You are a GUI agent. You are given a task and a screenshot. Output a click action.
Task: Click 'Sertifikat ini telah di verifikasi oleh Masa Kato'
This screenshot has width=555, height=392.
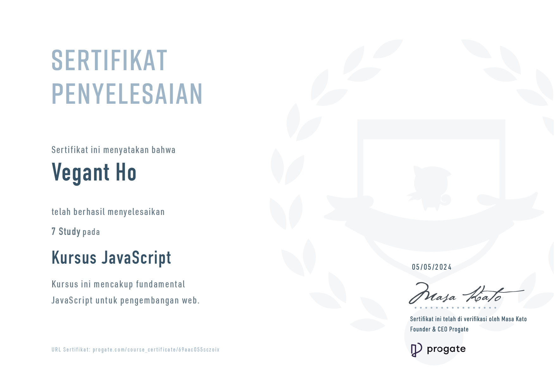point(468,319)
